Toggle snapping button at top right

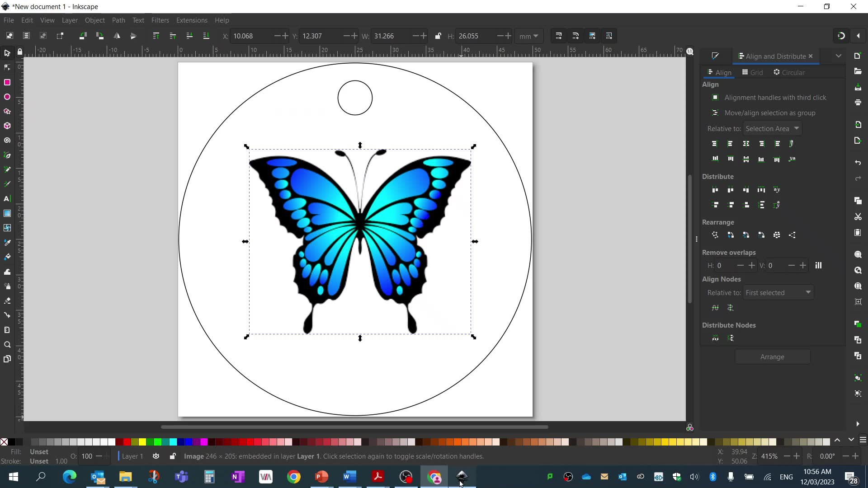[x=841, y=36]
